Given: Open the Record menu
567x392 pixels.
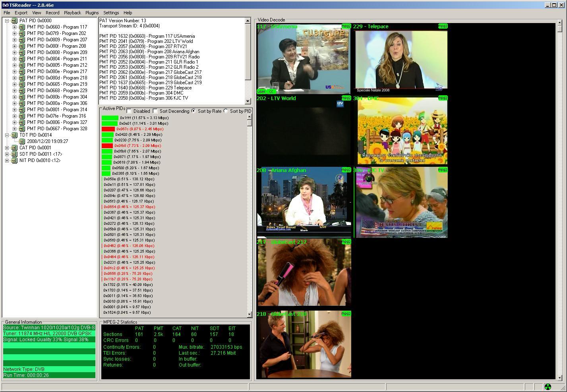Looking at the screenshot, I should (x=52, y=13).
